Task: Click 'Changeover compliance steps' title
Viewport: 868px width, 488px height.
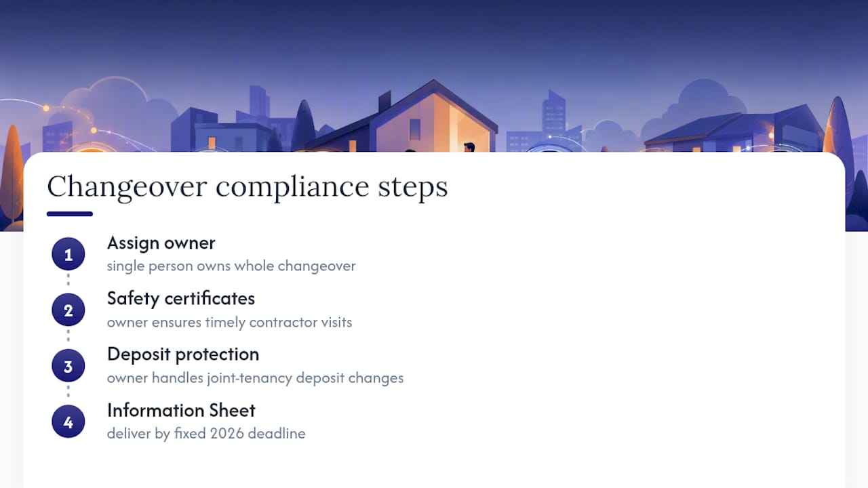Action: click(x=248, y=186)
